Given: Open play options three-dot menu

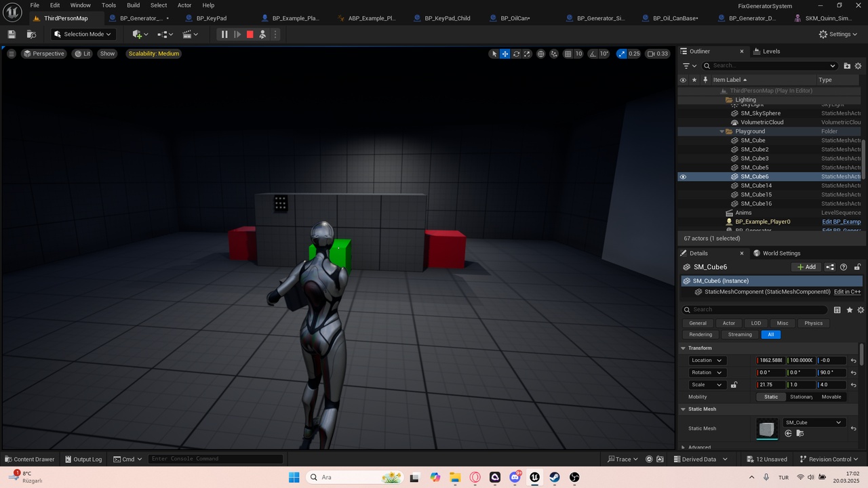Looking at the screenshot, I should (275, 34).
